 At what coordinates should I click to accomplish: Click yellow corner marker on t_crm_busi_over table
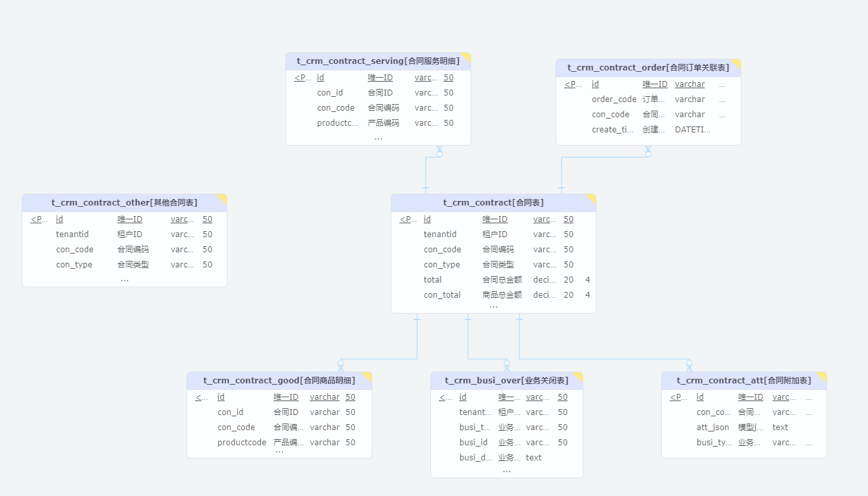579,375
